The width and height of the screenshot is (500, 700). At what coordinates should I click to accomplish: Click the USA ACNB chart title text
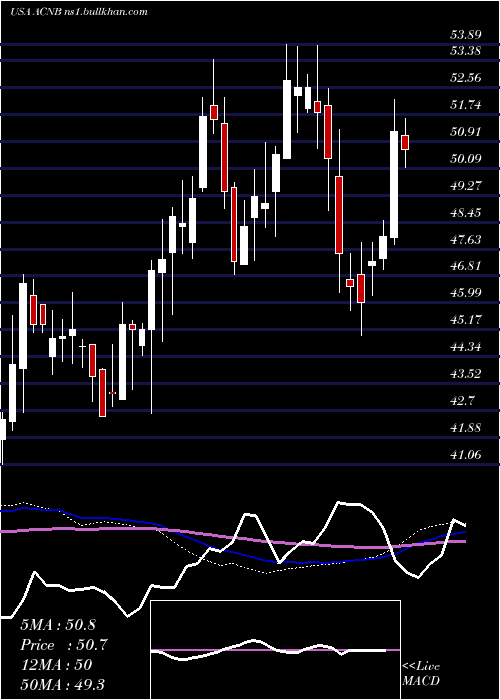point(79,12)
